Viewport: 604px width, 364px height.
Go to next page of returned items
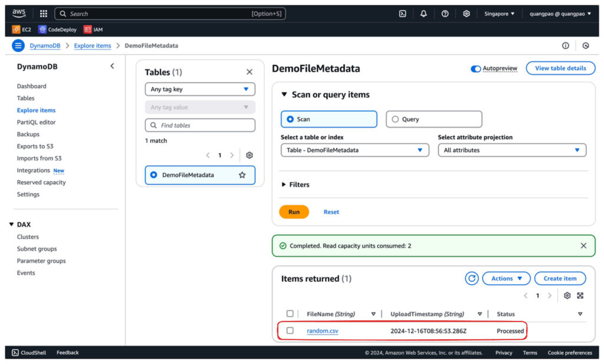point(550,296)
